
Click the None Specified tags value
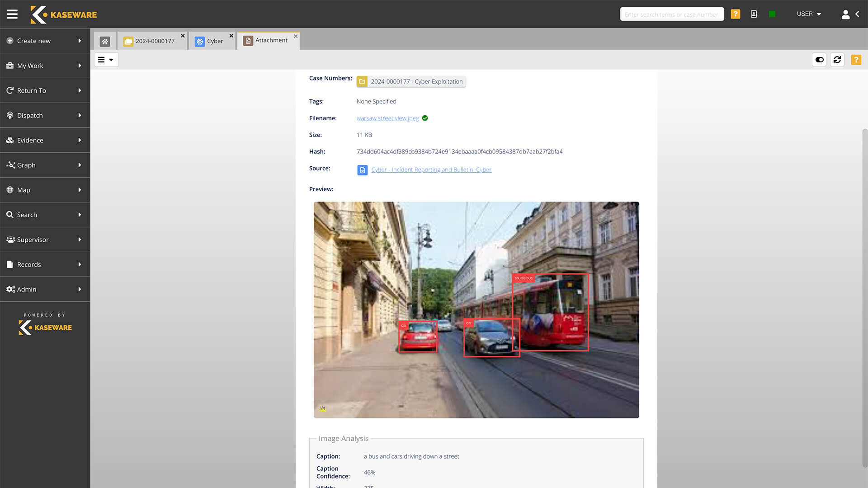[376, 101]
